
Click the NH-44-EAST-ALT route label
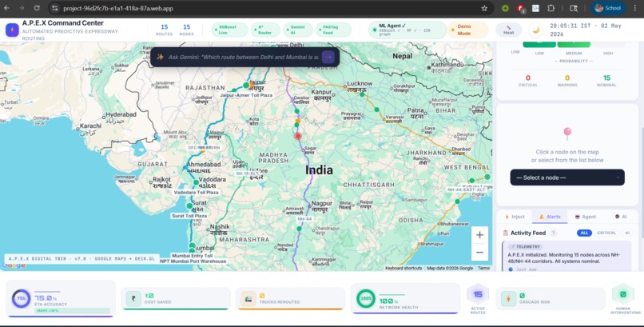(x=467, y=189)
